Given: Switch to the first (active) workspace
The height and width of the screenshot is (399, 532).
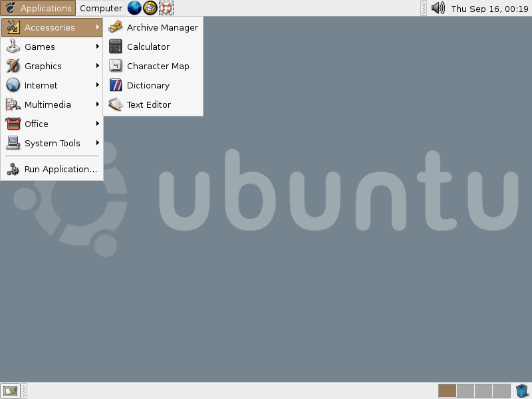Looking at the screenshot, I should point(447,391).
